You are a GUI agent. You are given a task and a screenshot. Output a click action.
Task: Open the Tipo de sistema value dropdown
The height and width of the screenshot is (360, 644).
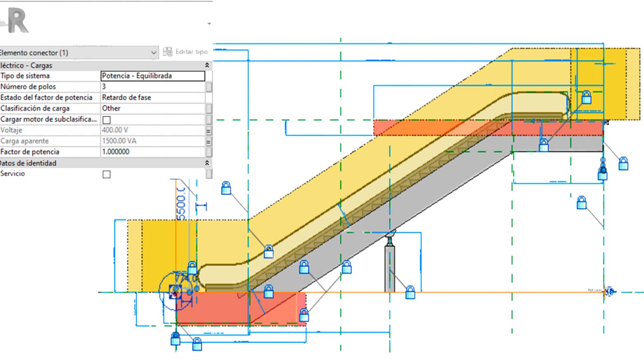pyautogui.click(x=153, y=76)
